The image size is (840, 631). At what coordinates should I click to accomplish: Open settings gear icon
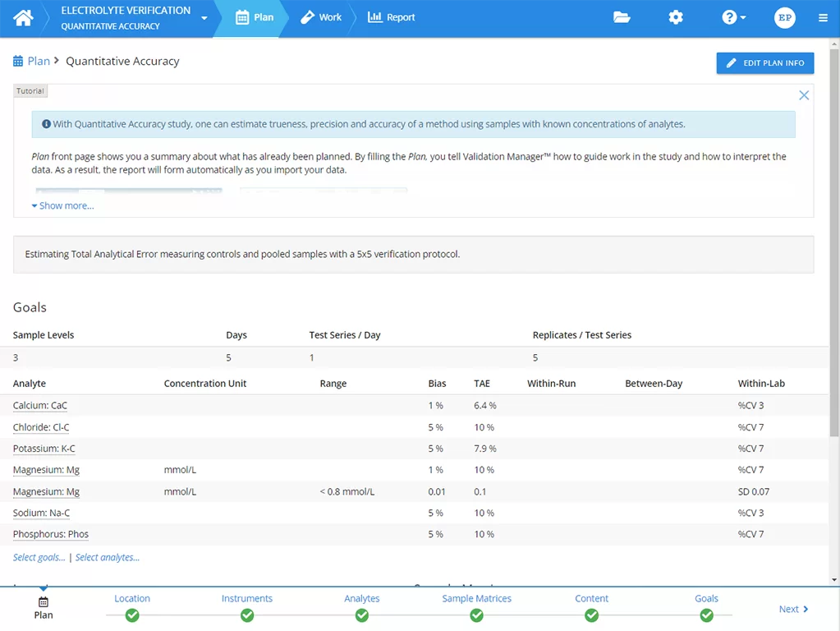675,17
